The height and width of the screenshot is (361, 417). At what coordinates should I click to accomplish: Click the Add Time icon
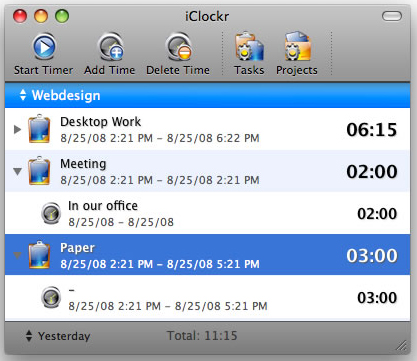tap(110, 47)
